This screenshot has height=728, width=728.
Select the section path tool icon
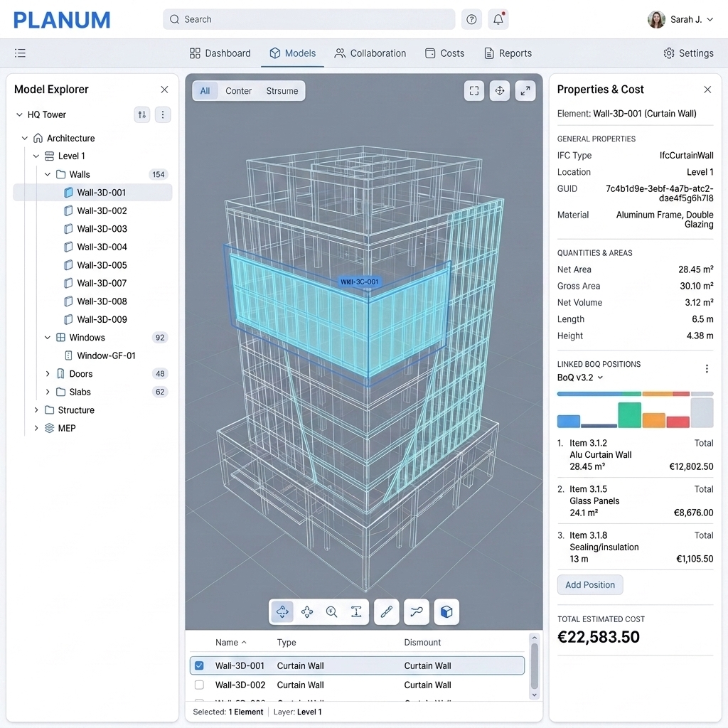417,612
